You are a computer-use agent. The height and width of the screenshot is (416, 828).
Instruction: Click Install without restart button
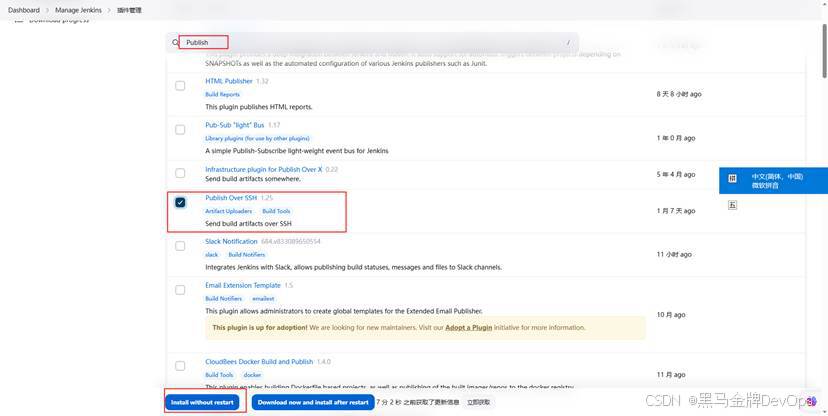[x=202, y=402]
